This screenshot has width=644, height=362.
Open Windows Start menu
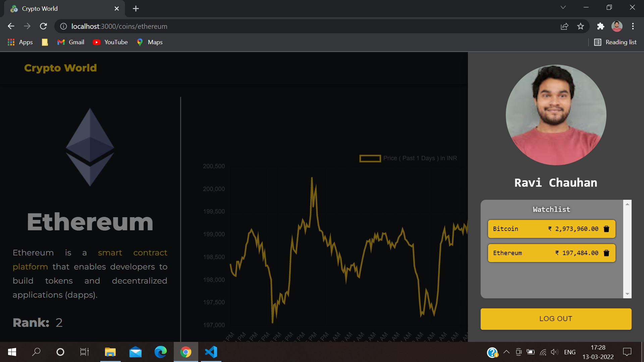coord(12,352)
